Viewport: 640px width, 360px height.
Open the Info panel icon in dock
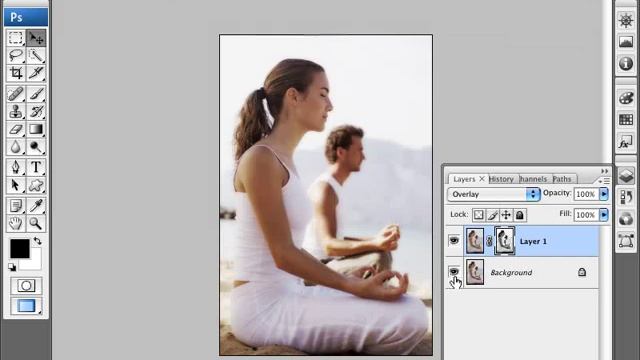coord(626,63)
